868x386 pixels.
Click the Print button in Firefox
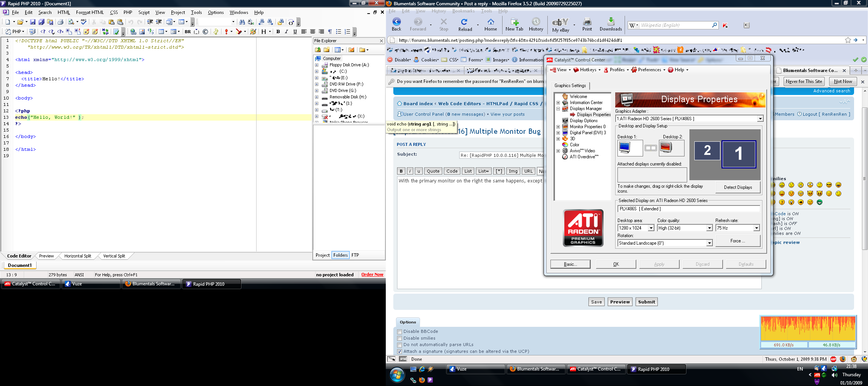[x=587, y=25]
